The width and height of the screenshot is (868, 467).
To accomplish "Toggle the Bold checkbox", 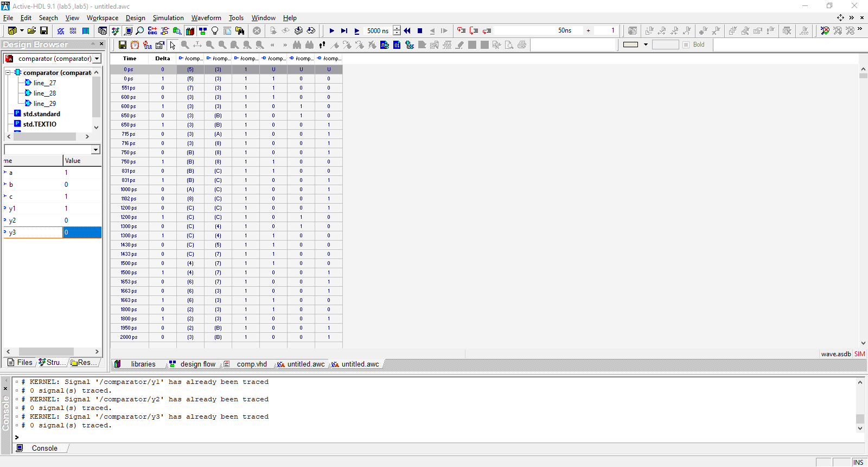I will pos(686,45).
